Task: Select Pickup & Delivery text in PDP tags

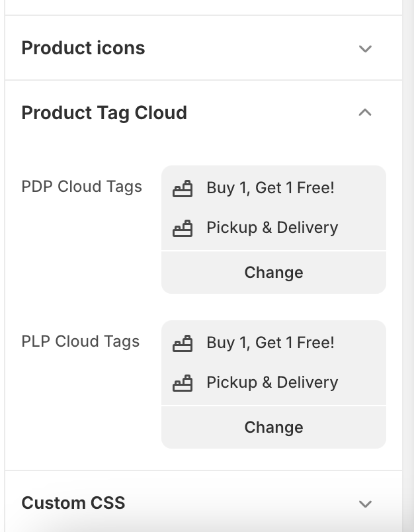Action: point(272,228)
